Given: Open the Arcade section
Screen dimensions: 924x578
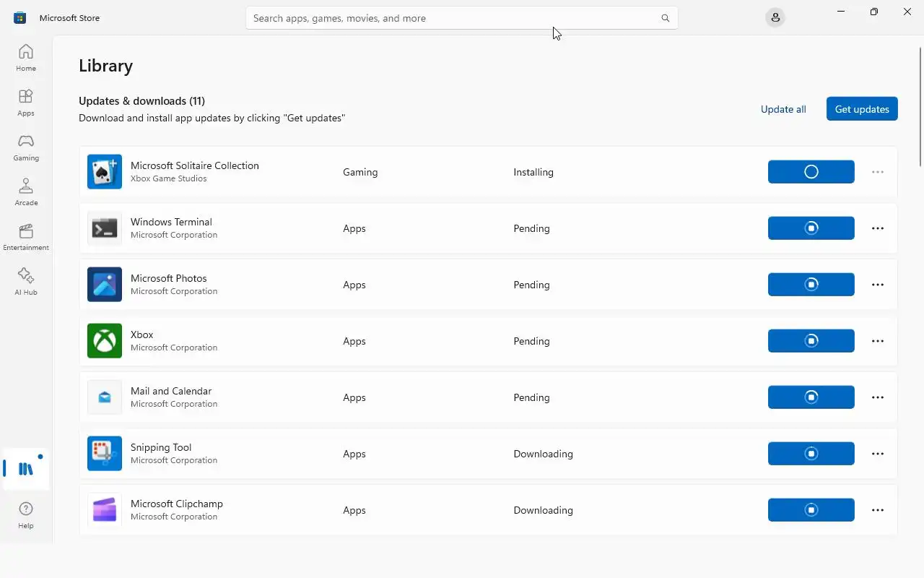Looking at the screenshot, I should coord(26,192).
